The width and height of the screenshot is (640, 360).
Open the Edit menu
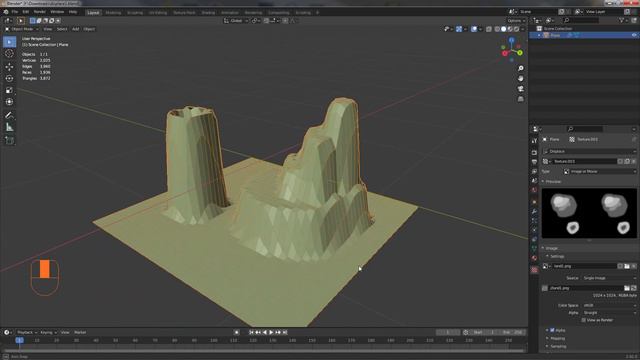click(x=26, y=12)
